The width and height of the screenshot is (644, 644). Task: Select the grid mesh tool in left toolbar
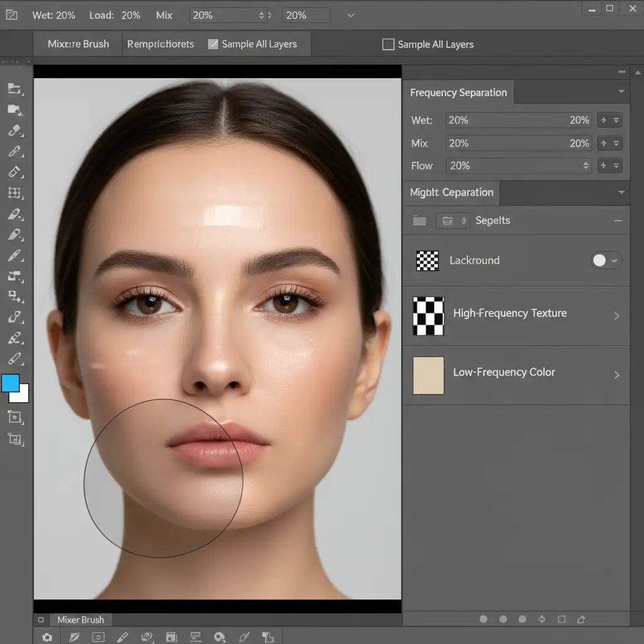pyautogui.click(x=14, y=193)
